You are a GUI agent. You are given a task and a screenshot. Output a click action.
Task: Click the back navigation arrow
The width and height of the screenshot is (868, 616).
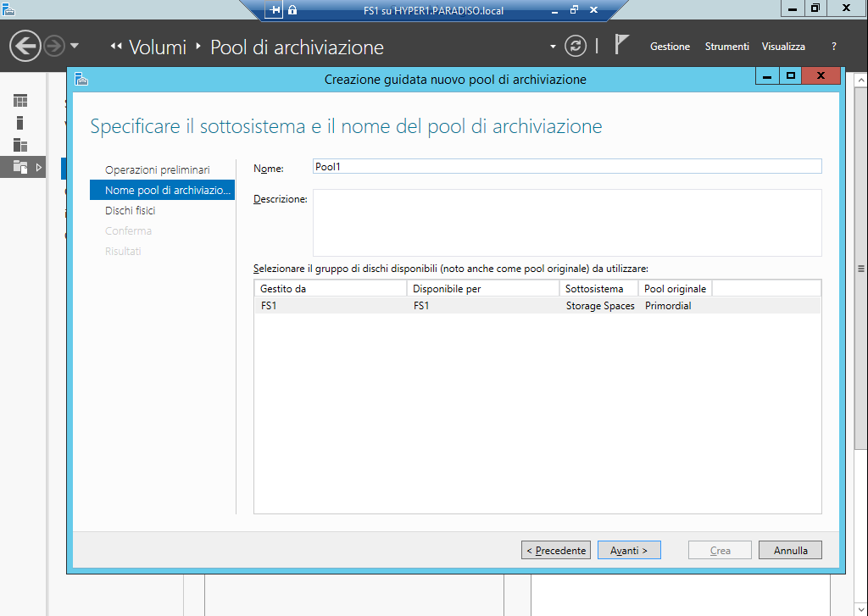[x=25, y=45]
